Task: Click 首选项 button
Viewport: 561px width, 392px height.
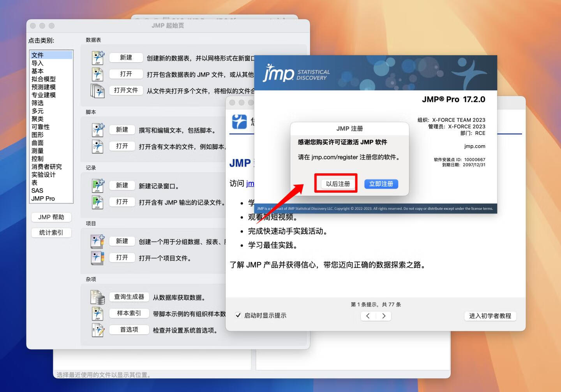Action: click(129, 330)
